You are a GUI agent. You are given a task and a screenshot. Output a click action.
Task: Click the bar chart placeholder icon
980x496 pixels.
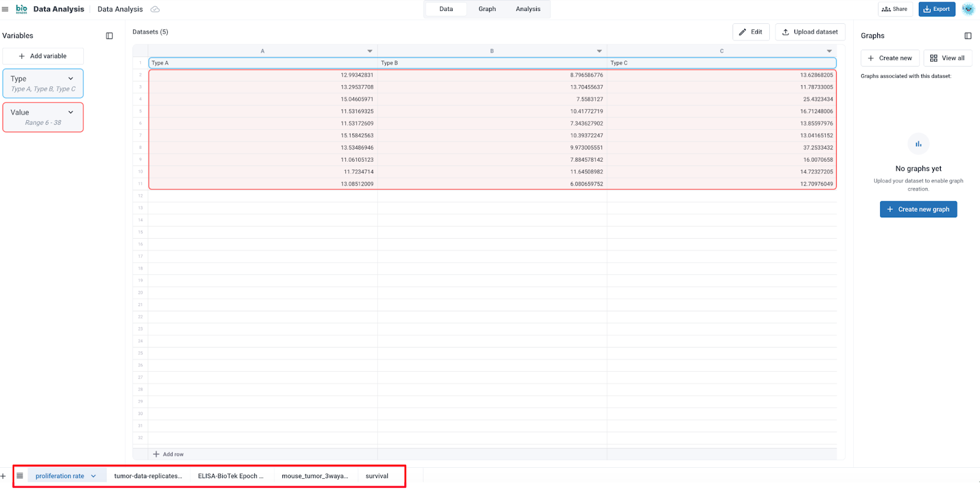[918, 145]
